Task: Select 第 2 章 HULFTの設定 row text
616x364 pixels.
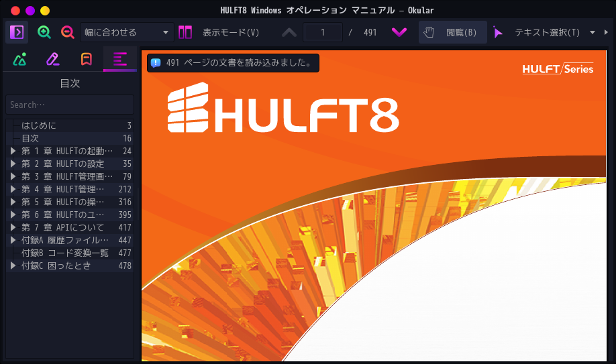Action: coord(63,164)
